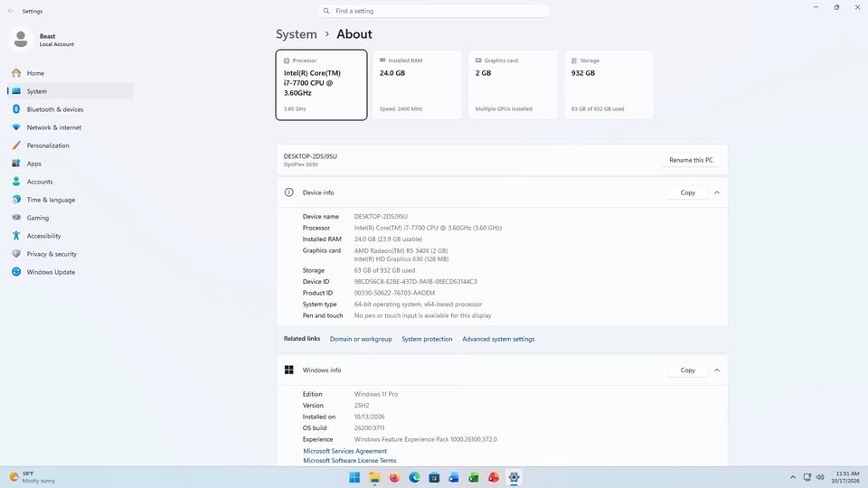Screen dimensions: 868x488
Task: Click the back arrow beside Settings
Action: pyautogui.click(x=11, y=11)
